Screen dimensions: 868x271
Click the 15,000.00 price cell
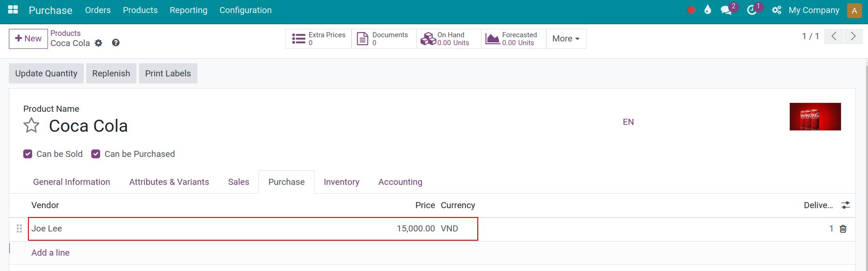(x=416, y=229)
